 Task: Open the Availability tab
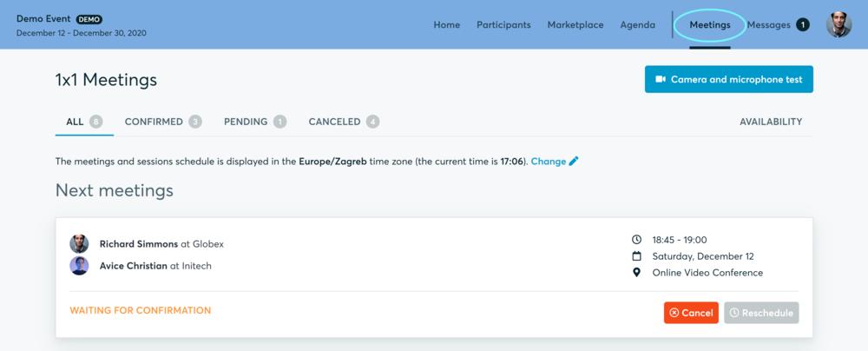coord(771,122)
